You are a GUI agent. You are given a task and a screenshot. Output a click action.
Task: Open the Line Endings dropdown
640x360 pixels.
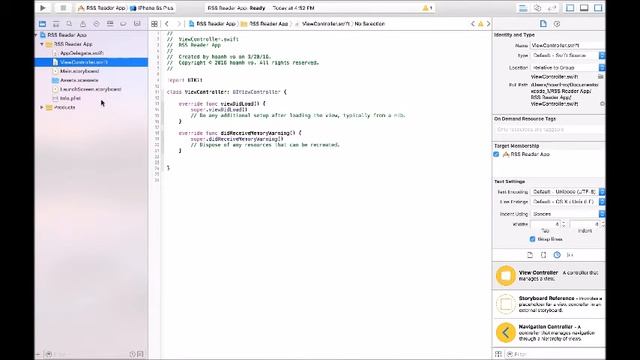pos(568,202)
